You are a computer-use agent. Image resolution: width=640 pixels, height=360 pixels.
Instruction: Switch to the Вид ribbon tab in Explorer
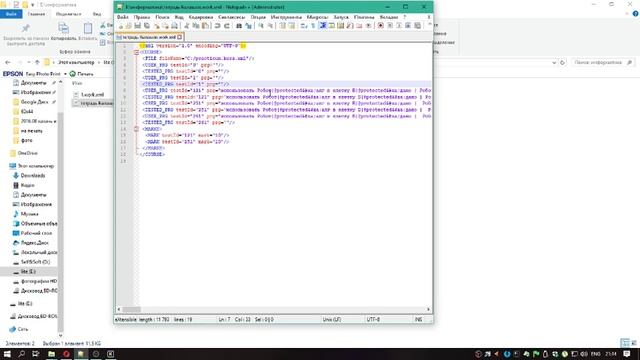click(97, 14)
